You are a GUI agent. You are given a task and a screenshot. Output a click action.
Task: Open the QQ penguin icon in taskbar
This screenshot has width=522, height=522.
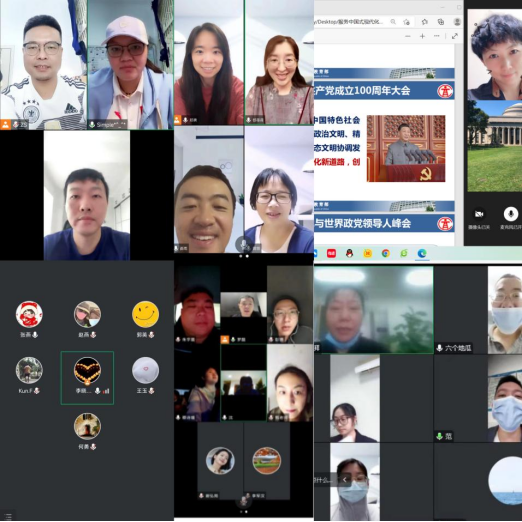tap(349, 253)
